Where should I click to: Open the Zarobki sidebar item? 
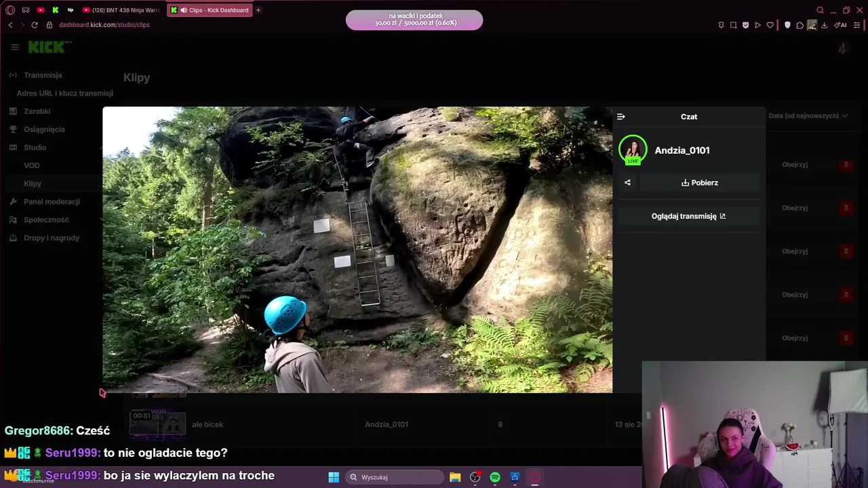click(x=37, y=111)
